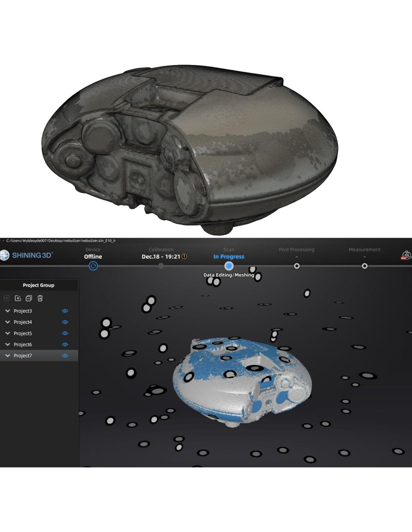Click the device reconnect refresh icon
Screen dimensions: 412x532
(x=93, y=266)
